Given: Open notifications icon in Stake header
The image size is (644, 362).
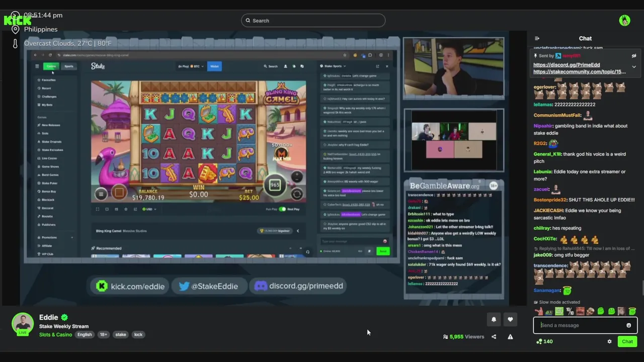Looking at the screenshot, I should (294, 66).
